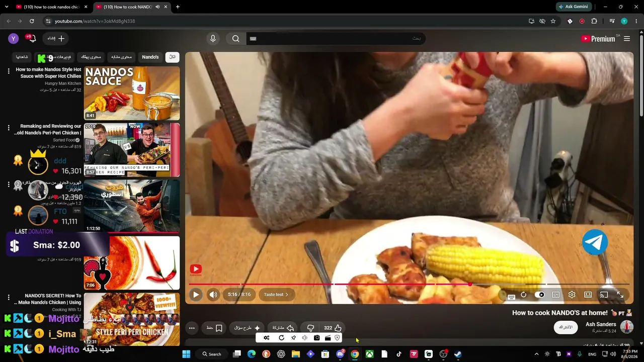The width and height of the screenshot is (644, 362).
Task: Open the NANDOS SAUCE video thumbnail
Action: coord(132,93)
